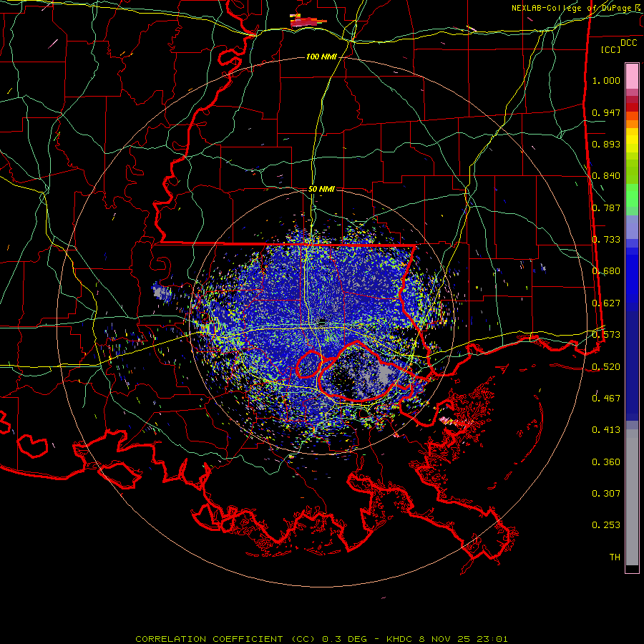Click the 0.787 scale value

coord(606,208)
